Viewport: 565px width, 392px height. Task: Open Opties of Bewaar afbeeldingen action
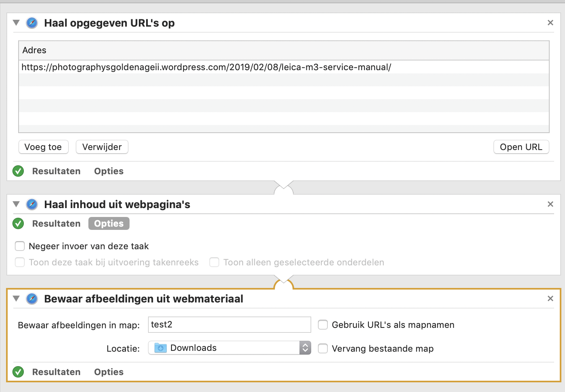109,372
